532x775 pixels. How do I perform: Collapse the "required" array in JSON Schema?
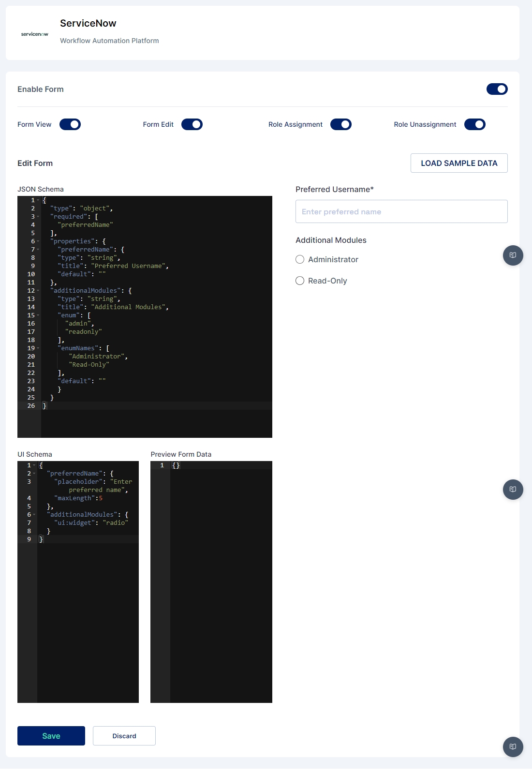[38, 217]
